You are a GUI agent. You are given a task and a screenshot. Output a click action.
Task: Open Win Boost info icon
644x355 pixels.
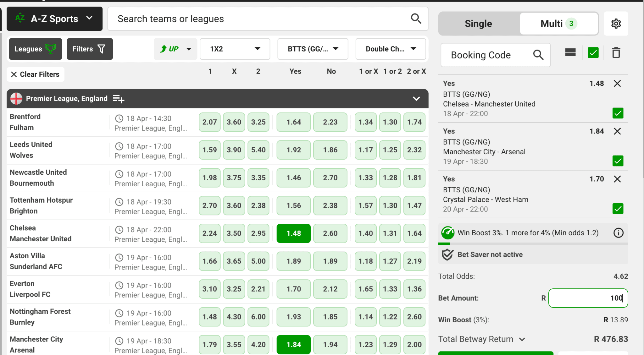[x=618, y=233]
